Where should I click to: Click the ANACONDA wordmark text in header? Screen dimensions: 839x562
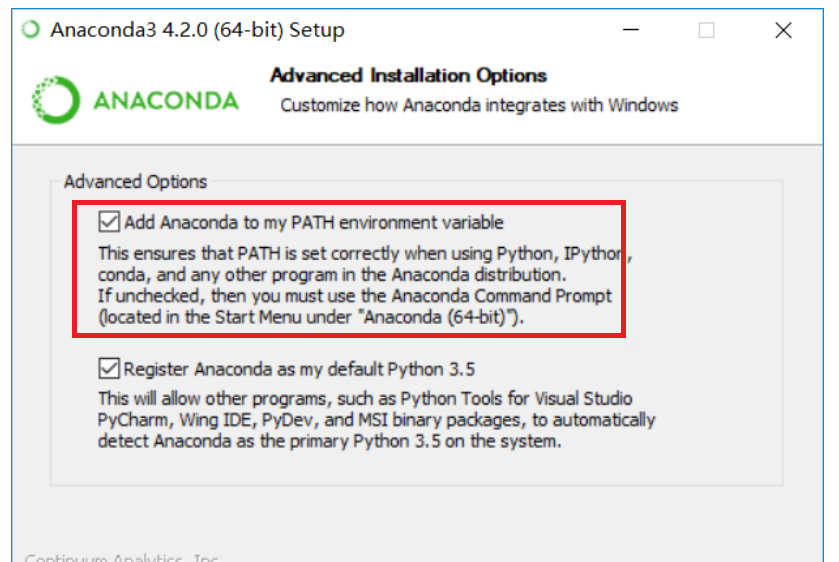tap(166, 102)
